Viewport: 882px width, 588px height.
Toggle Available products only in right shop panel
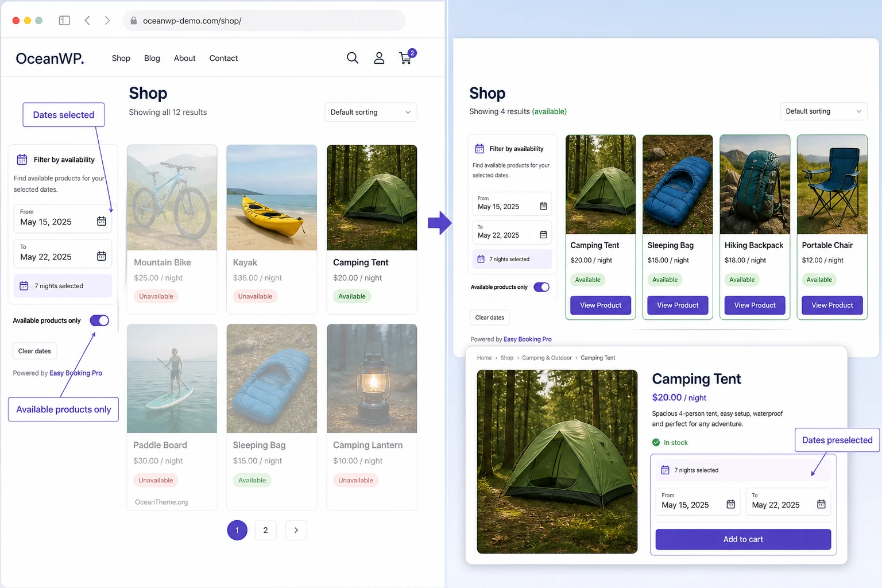[x=541, y=287]
